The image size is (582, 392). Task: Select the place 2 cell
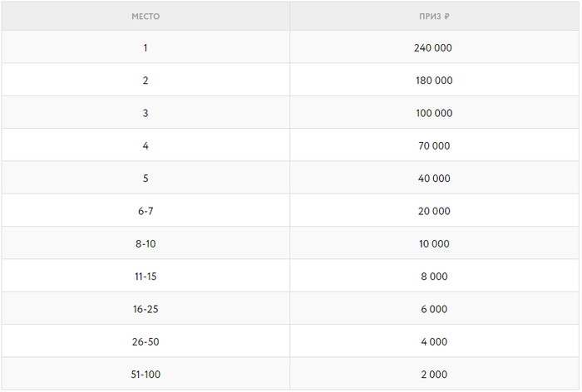pyautogui.click(x=145, y=81)
